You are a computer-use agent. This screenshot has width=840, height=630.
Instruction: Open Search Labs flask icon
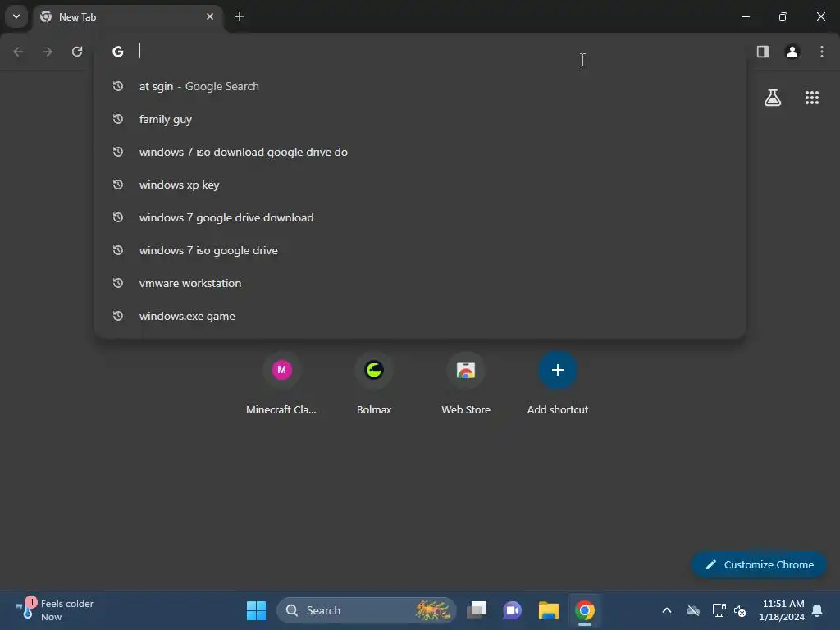coord(773,98)
